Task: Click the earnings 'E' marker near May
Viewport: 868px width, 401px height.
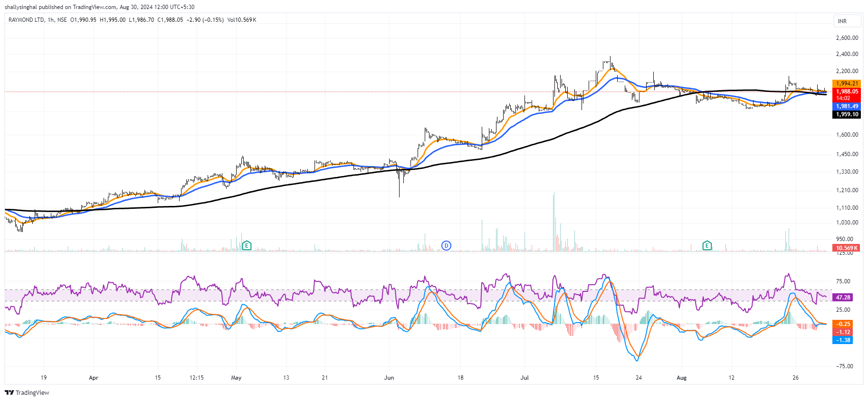Action: [x=247, y=245]
